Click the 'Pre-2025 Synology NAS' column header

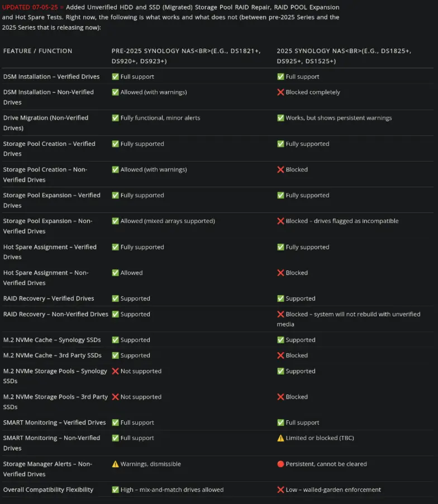click(186, 56)
